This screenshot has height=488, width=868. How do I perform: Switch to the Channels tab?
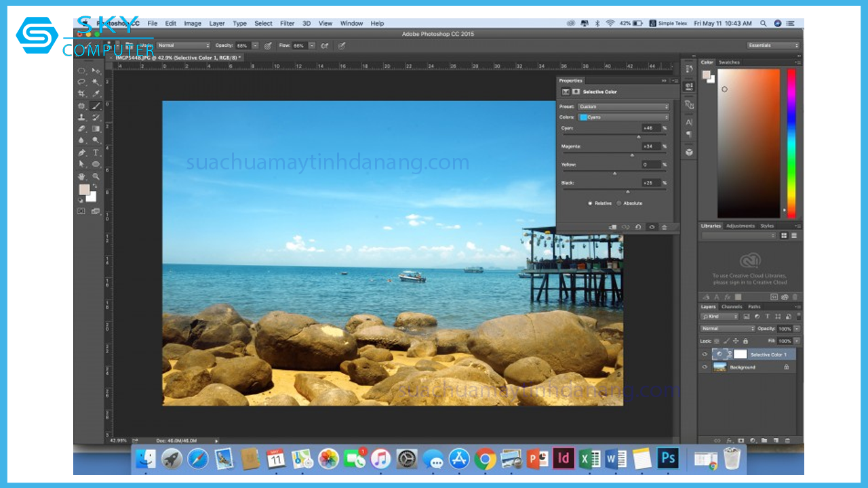click(732, 307)
